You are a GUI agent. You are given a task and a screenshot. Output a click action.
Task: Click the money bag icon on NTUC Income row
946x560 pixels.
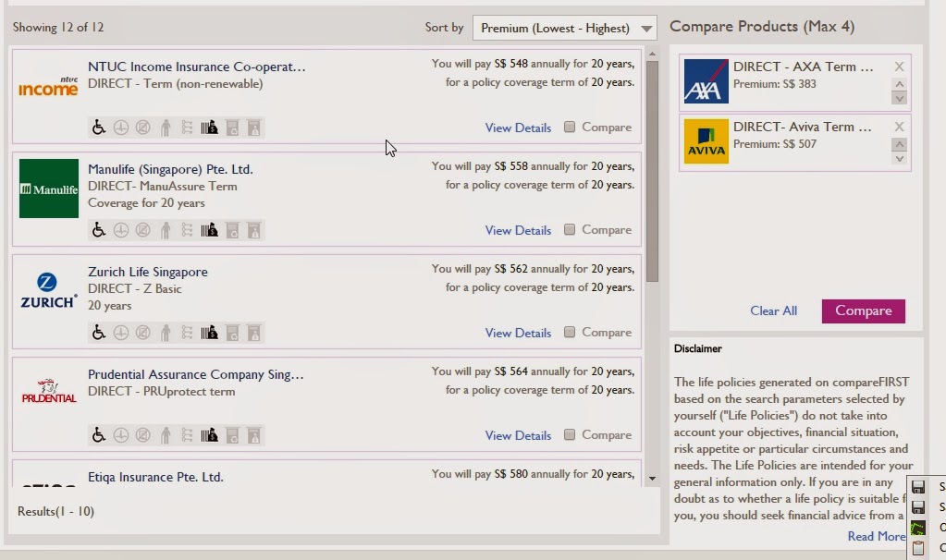[x=209, y=128]
